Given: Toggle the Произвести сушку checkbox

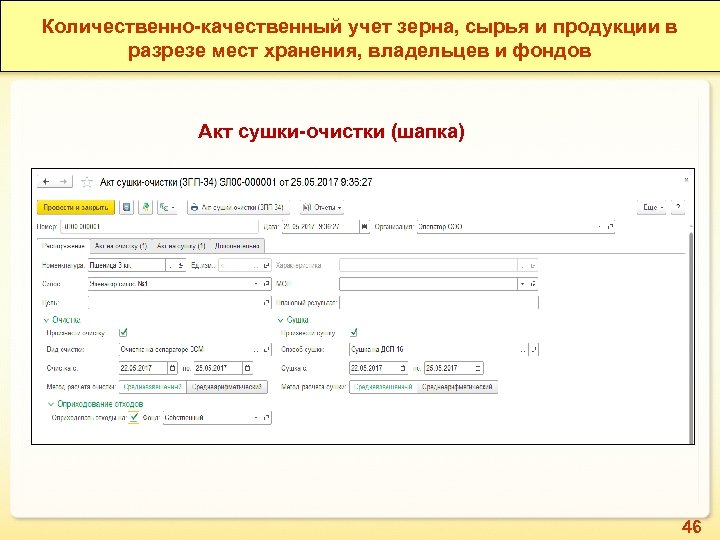Looking at the screenshot, I should coord(353,332).
